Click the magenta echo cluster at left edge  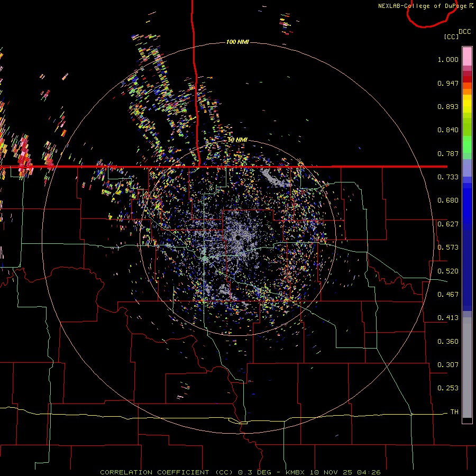point(24,158)
